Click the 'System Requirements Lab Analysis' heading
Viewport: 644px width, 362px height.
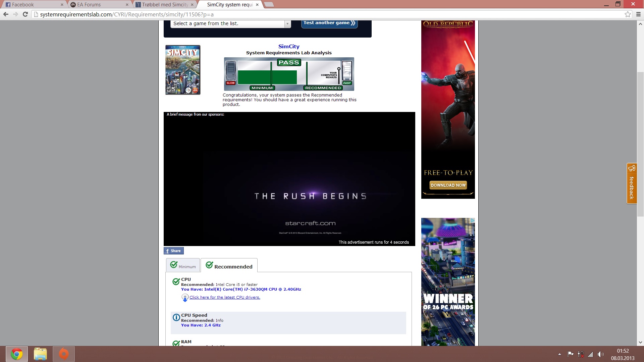click(x=289, y=53)
